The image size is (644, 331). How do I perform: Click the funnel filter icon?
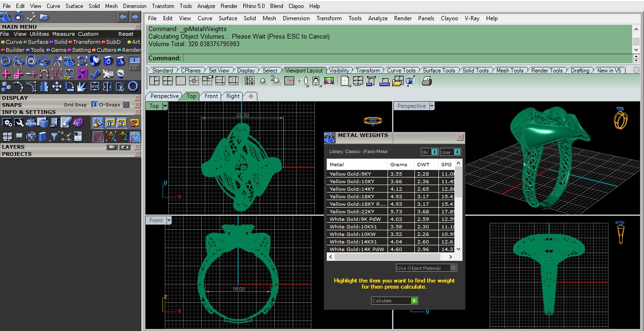[x=54, y=137]
